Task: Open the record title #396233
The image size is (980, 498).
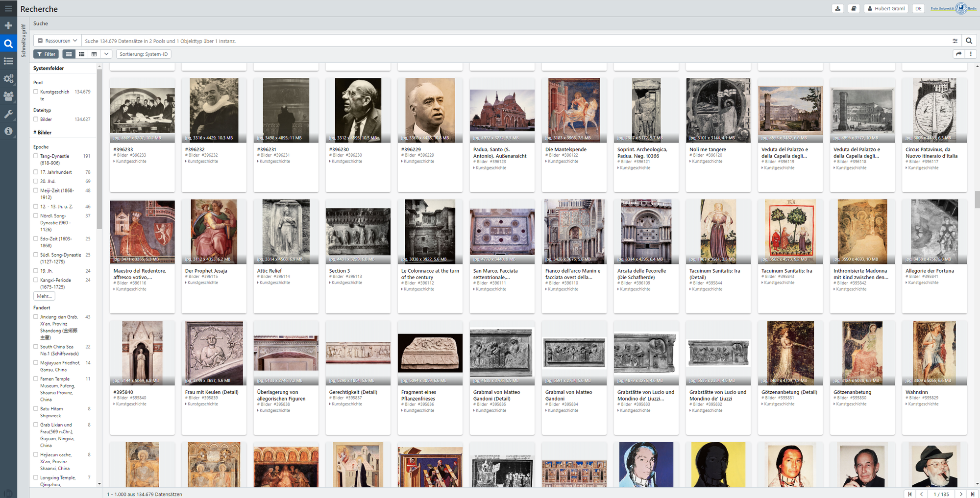Action: tap(123, 149)
